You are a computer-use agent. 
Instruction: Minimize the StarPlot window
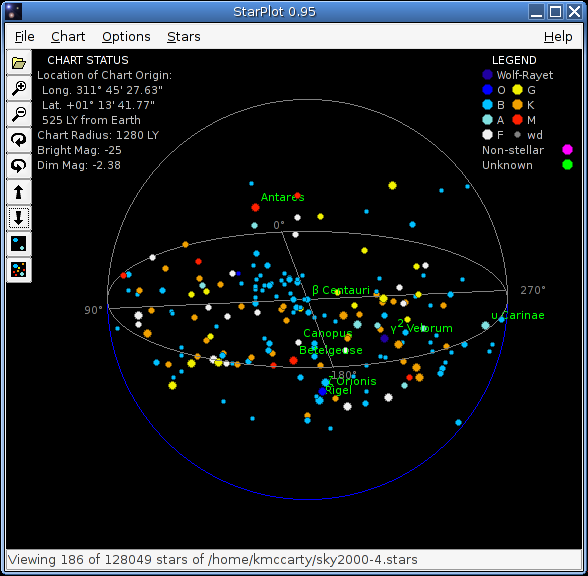(x=537, y=12)
